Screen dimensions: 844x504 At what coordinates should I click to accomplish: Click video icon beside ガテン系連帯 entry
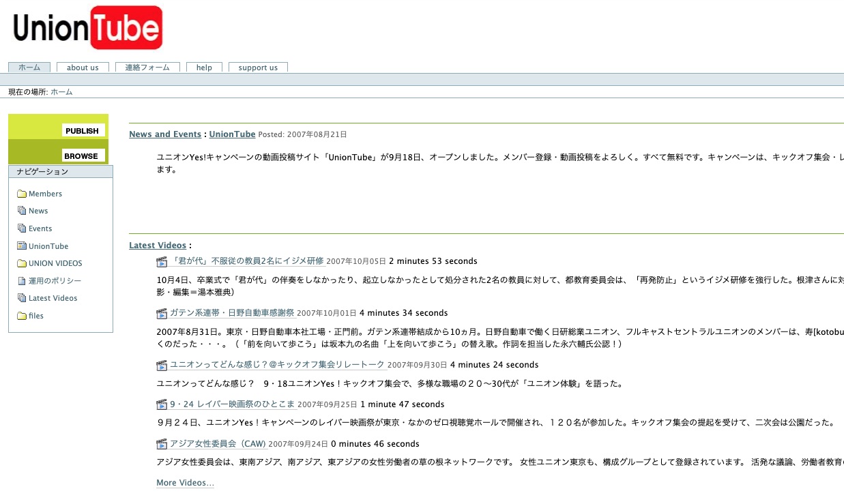pos(162,314)
